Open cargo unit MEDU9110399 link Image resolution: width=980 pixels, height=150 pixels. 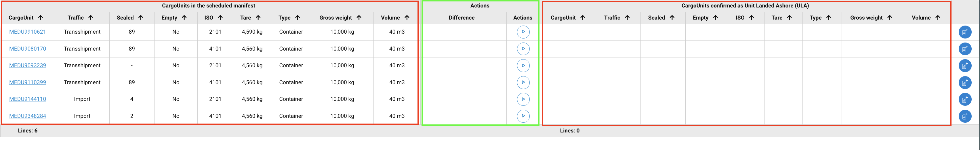point(27,82)
